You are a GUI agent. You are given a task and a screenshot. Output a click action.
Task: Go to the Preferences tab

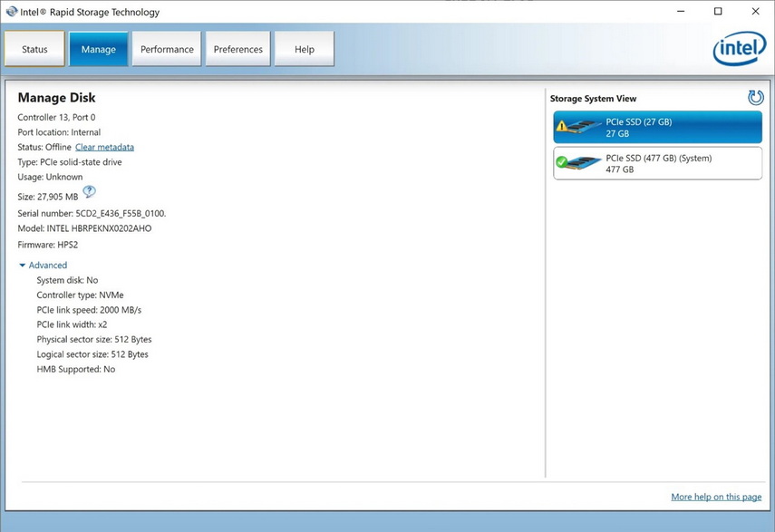(237, 49)
